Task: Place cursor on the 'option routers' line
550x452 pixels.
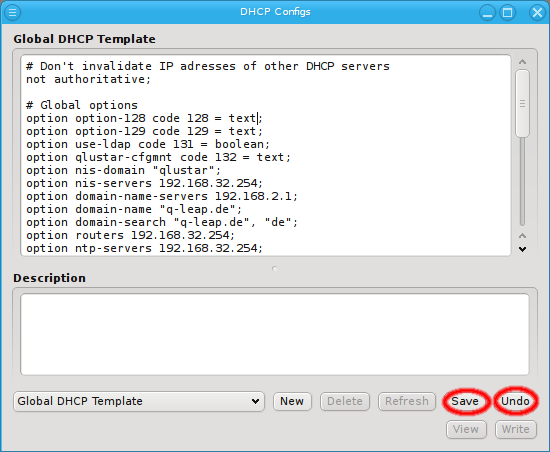Action: point(130,235)
